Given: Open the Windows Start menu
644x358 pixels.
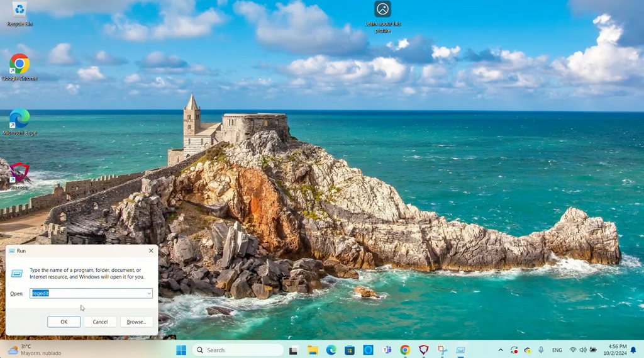Looking at the screenshot, I should point(181,350).
